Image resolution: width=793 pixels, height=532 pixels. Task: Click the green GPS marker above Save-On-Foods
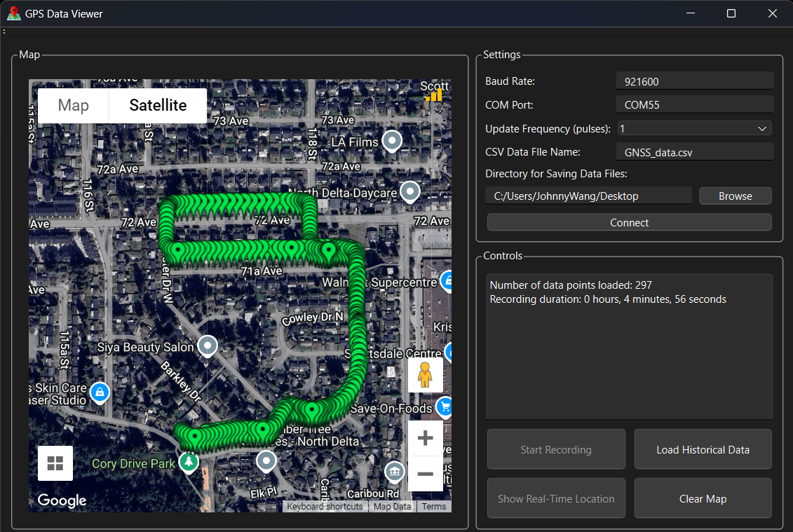(x=312, y=411)
